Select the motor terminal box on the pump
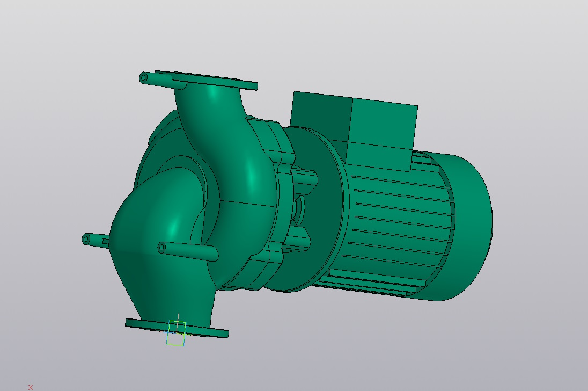 tap(354, 131)
